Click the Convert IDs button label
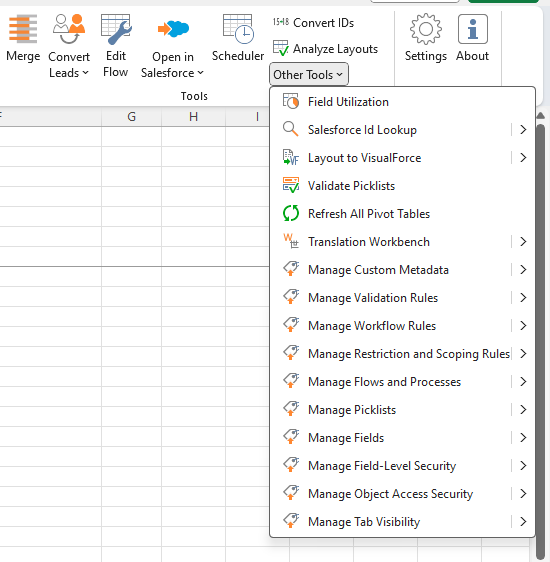The height and width of the screenshot is (562, 550). coord(323,23)
